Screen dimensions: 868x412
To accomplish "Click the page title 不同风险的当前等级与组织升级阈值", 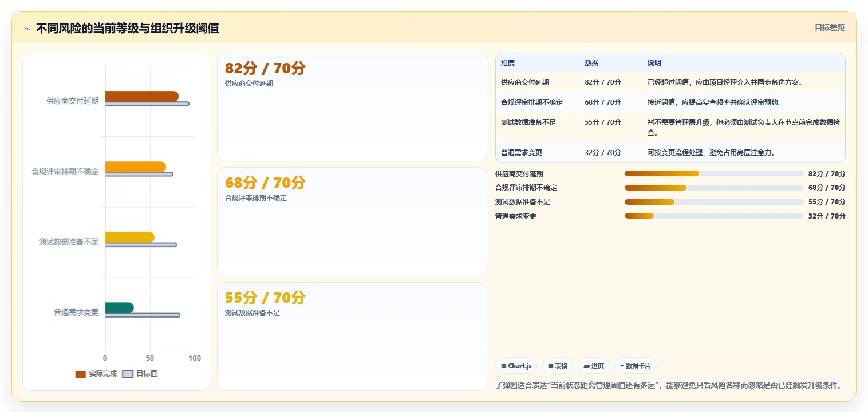I will 127,28.
